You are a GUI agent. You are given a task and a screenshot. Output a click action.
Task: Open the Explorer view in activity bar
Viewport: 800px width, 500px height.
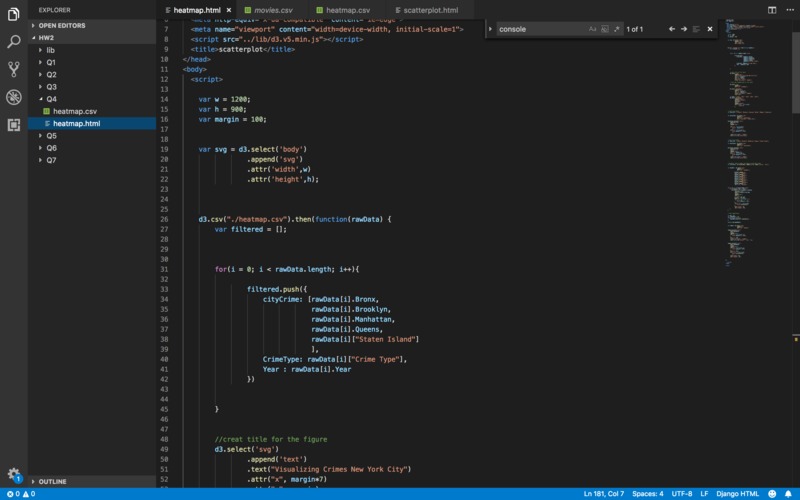(14, 14)
